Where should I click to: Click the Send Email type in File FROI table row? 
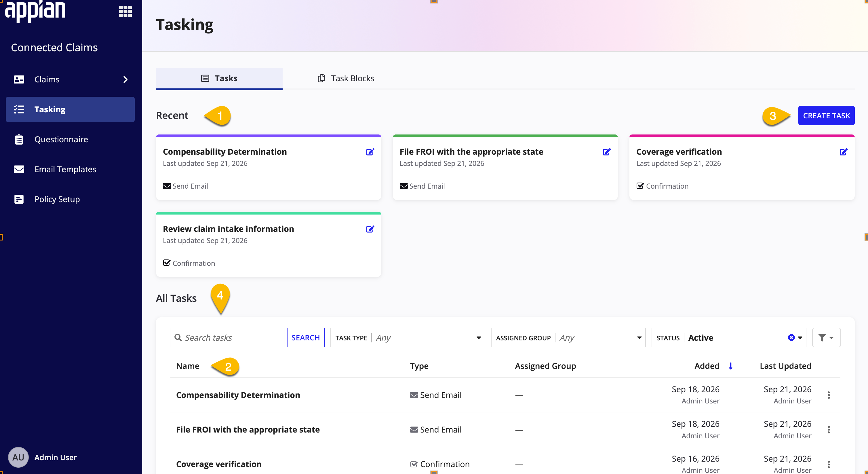click(x=436, y=429)
